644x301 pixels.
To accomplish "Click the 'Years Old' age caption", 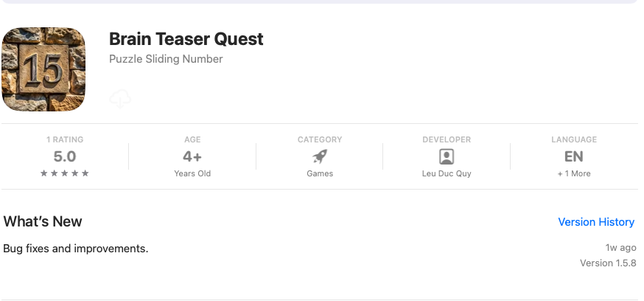I will coord(192,173).
